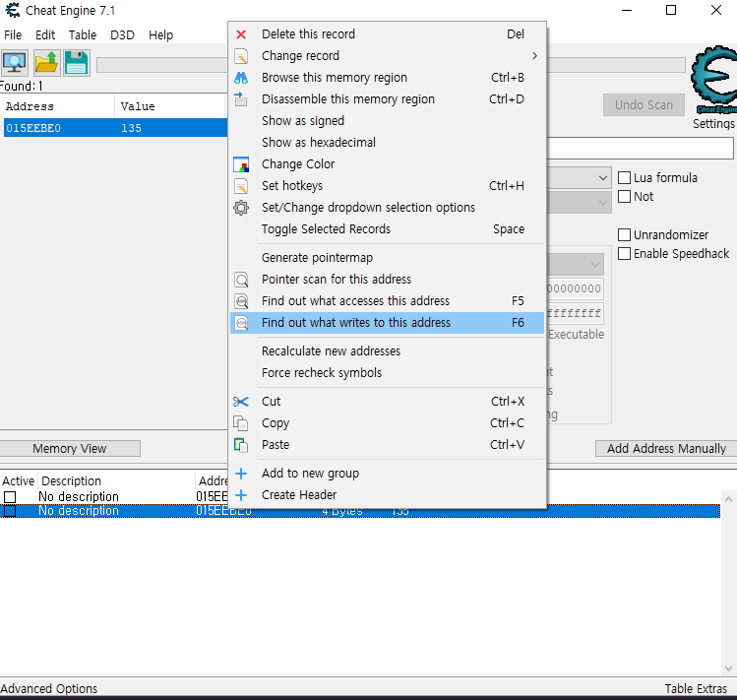Click the red X delete record icon
The height and width of the screenshot is (700, 737).
(241, 34)
